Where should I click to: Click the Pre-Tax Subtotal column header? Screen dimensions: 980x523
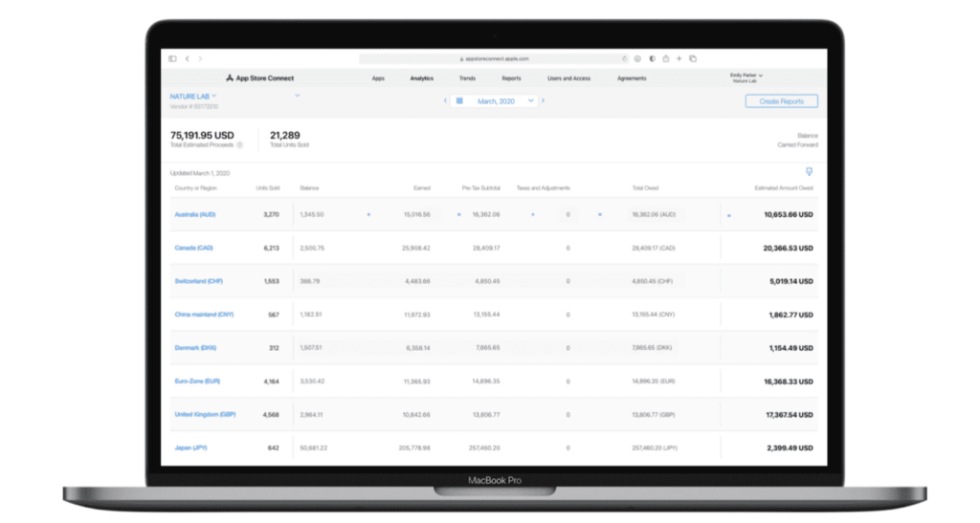pyautogui.click(x=480, y=187)
